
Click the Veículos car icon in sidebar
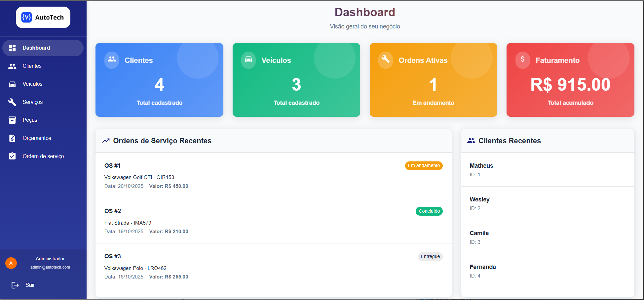click(12, 84)
